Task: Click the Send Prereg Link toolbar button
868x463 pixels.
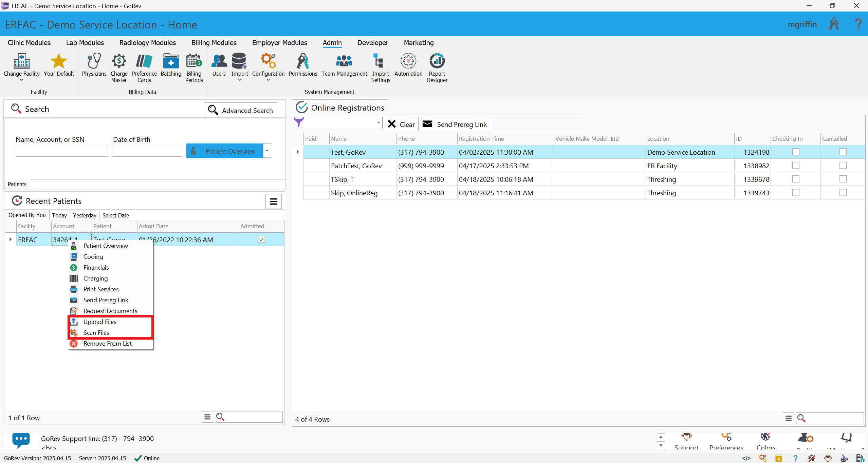Action: click(455, 124)
